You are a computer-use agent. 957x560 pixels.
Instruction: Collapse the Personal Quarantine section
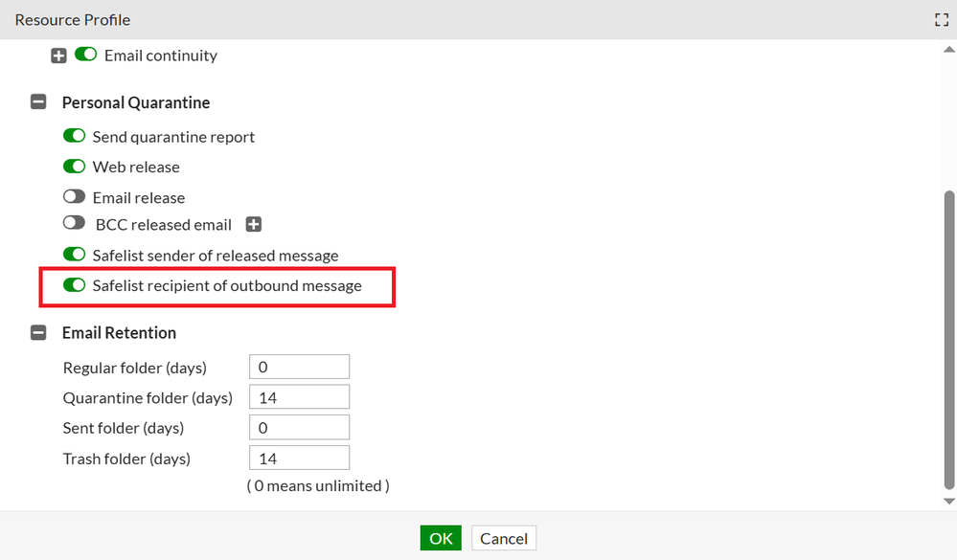pyautogui.click(x=38, y=102)
